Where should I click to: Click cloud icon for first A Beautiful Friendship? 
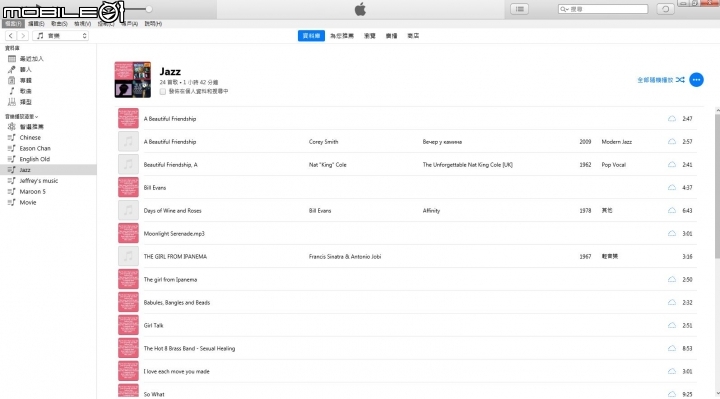click(x=671, y=118)
